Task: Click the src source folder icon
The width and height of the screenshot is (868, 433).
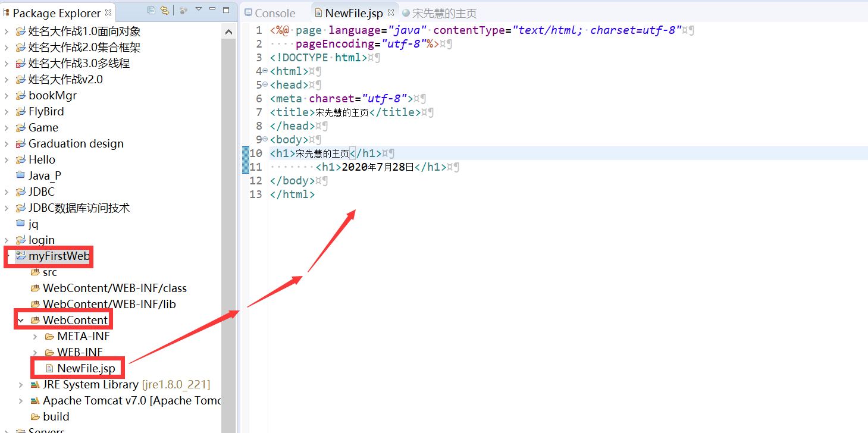Action: (35, 272)
